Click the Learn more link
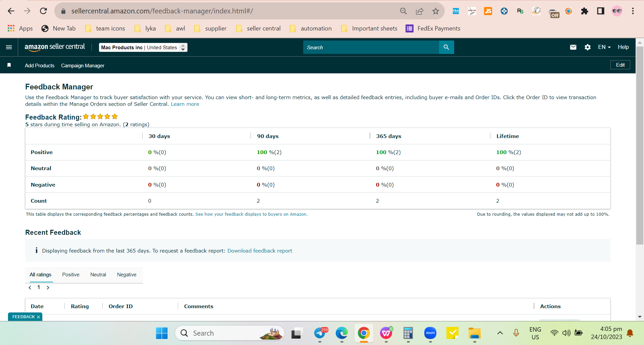 [x=185, y=104]
